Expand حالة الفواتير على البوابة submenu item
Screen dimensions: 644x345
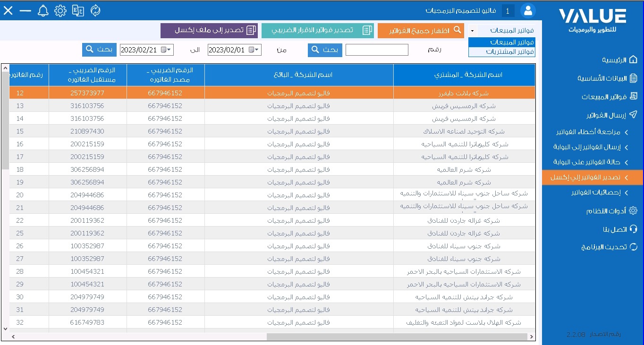[x=626, y=162]
